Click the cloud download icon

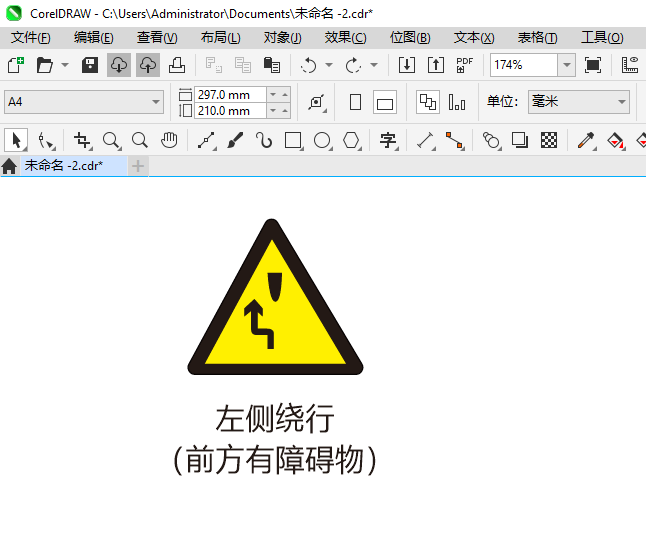tap(119, 65)
